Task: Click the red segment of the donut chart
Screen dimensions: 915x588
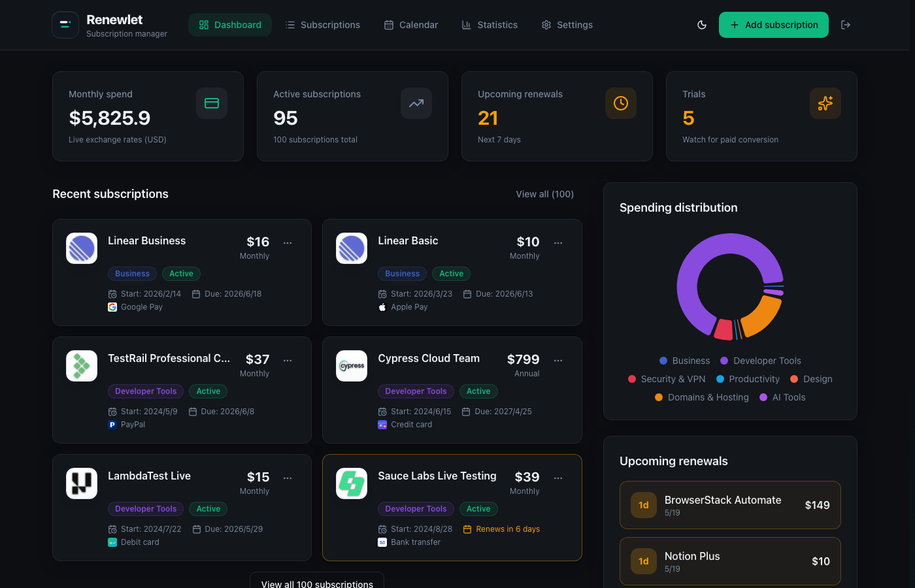Action: click(724, 330)
